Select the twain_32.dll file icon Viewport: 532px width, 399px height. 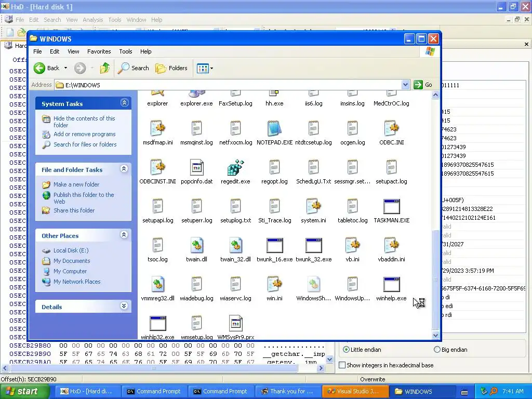(235, 246)
